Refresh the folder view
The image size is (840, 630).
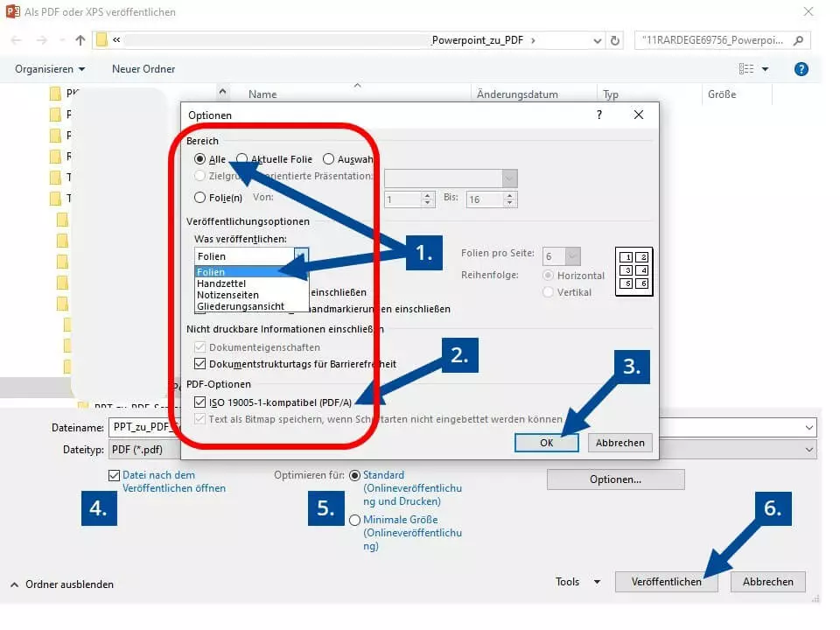coord(615,41)
